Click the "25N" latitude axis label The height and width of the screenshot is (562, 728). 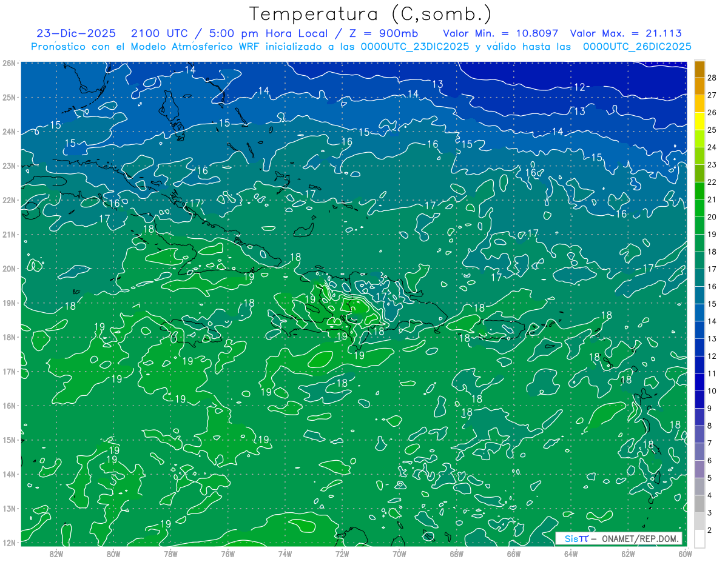[x=8, y=97]
